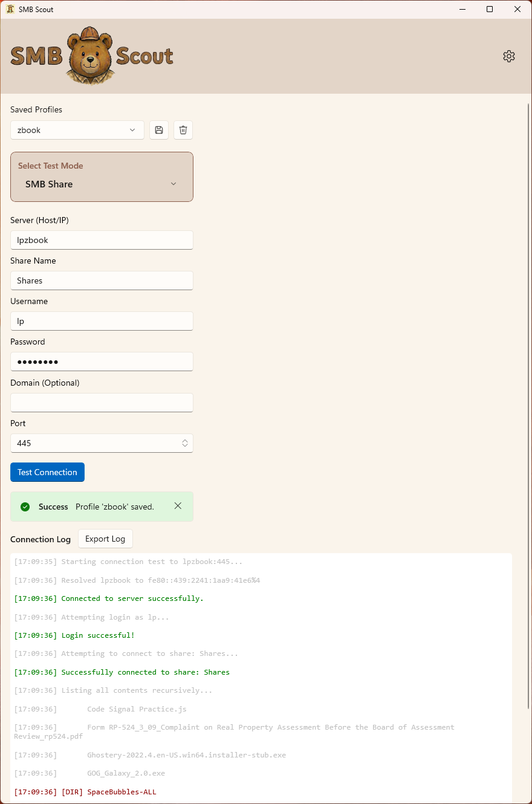Open the application settings gear
The height and width of the screenshot is (804, 532).
point(508,56)
